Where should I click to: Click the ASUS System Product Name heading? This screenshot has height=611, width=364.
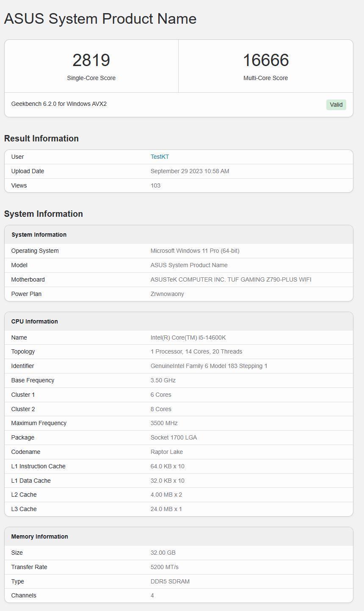coord(100,19)
